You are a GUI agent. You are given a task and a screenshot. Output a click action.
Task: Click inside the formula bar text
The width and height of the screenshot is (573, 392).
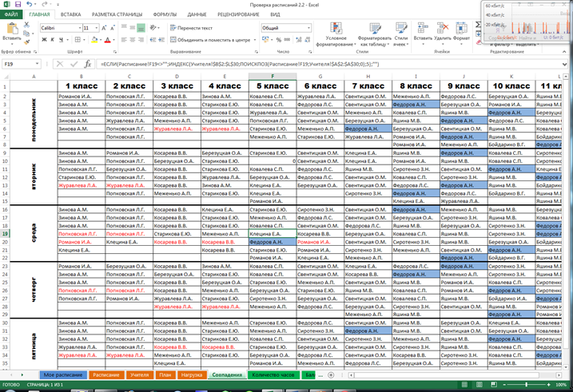click(320, 64)
